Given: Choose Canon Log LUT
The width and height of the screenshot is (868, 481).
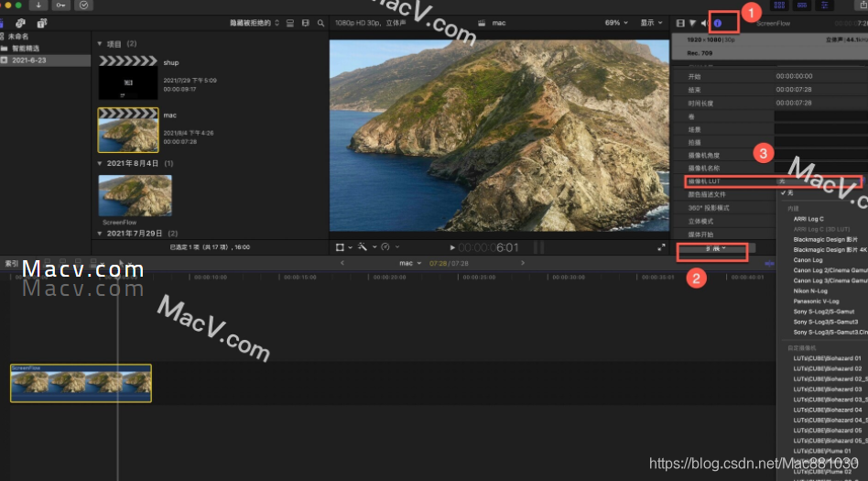Looking at the screenshot, I should tap(808, 260).
